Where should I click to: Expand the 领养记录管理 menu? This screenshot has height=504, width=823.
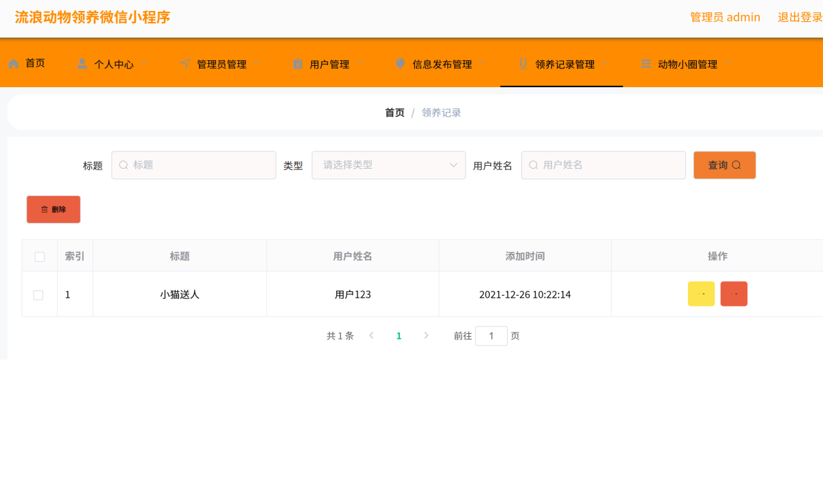tap(564, 64)
